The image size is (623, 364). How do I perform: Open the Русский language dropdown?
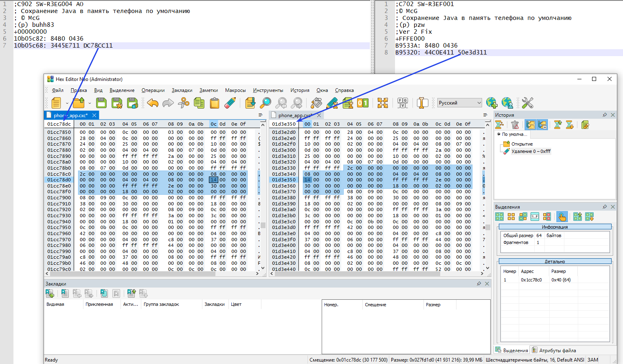tap(460, 103)
